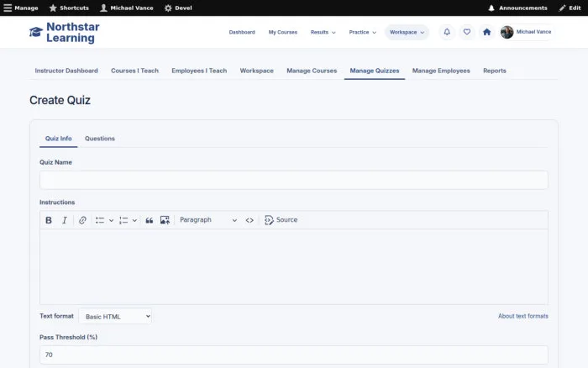Open the favorites heart icon
588x368 pixels.
[x=467, y=32]
